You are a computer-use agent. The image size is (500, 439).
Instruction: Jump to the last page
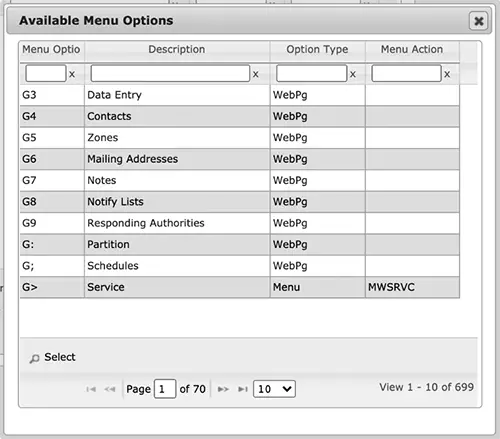coord(243,389)
